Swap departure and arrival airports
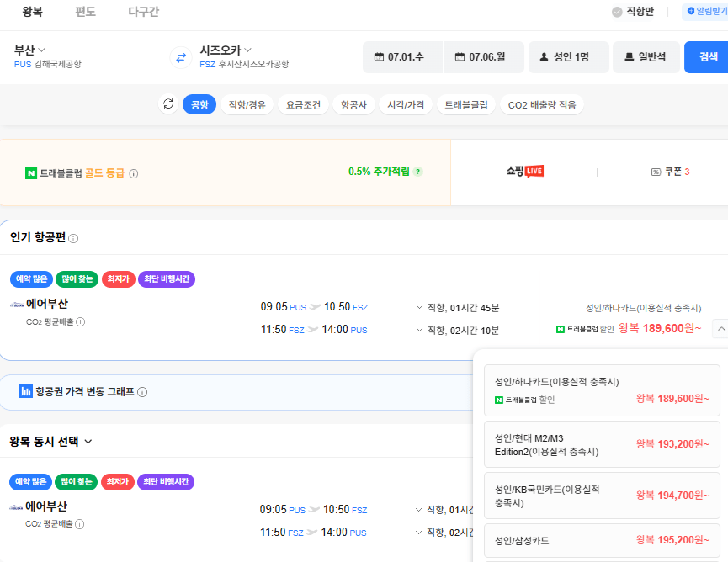728x562 pixels. click(x=181, y=57)
